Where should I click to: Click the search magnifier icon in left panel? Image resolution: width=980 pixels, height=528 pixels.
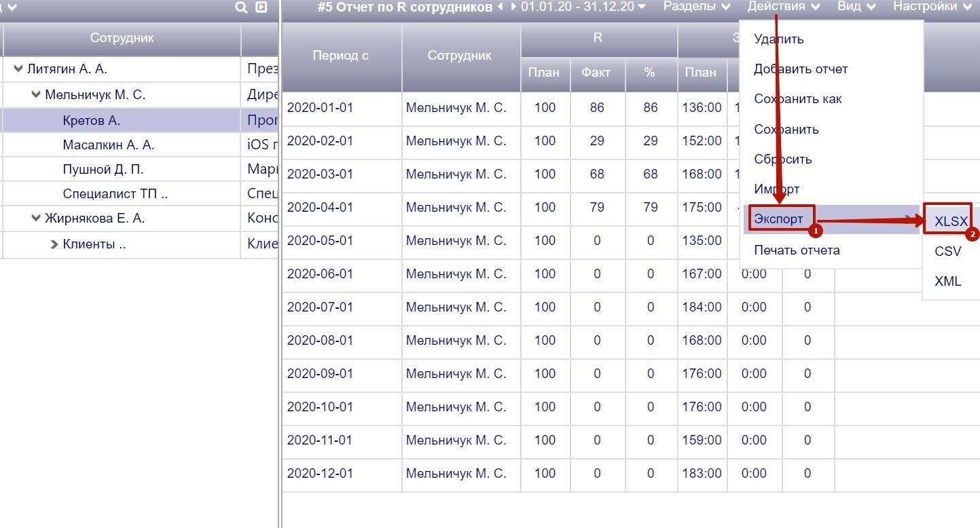(241, 7)
